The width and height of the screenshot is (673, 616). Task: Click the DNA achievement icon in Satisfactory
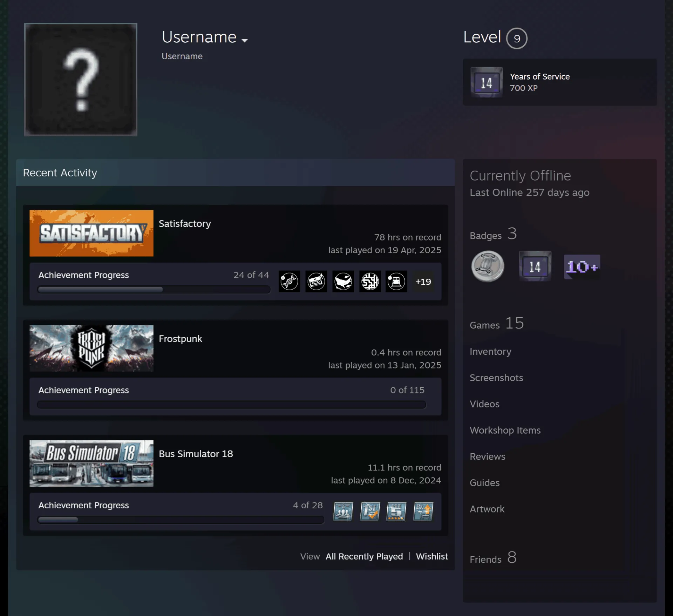coord(289,281)
